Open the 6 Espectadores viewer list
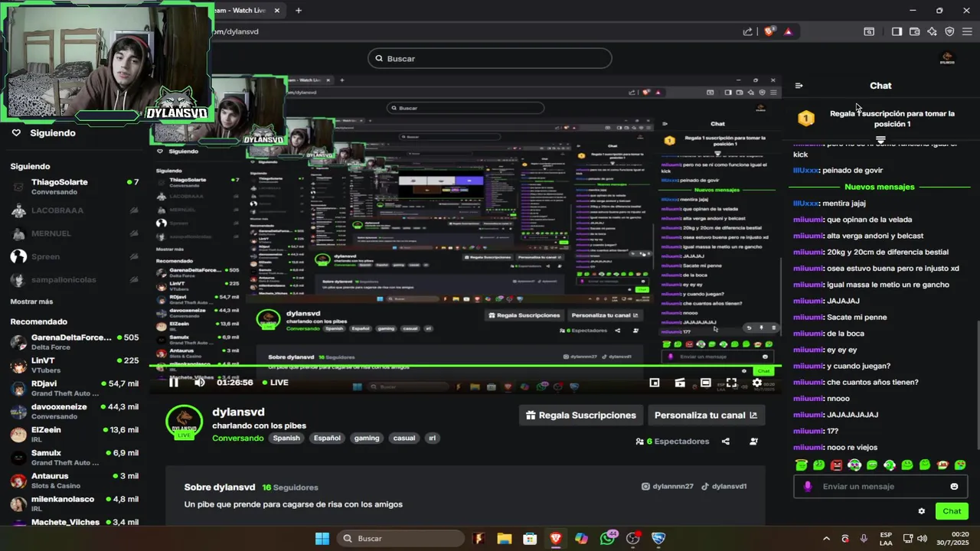This screenshot has width=980, height=551. (x=672, y=442)
